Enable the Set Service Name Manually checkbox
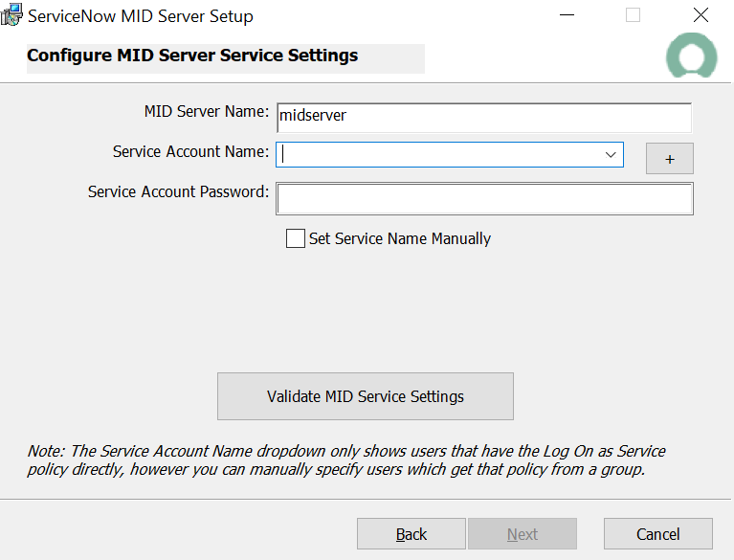Viewport: 734px width, 560px height. click(x=296, y=238)
